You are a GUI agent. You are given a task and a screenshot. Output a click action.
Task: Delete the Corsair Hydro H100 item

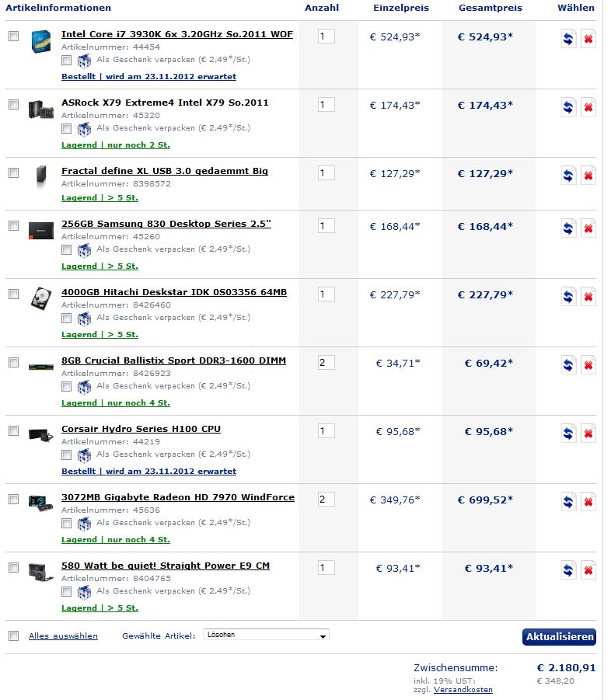pyautogui.click(x=588, y=434)
